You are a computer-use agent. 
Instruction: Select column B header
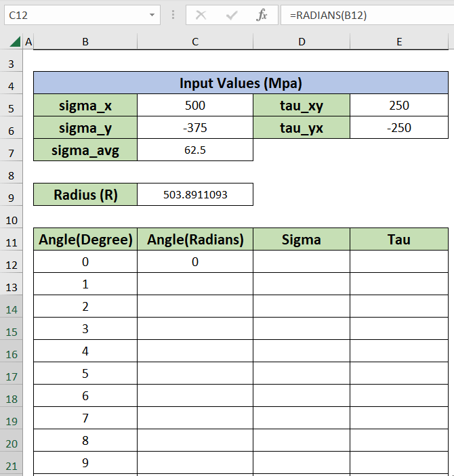pyautogui.click(x=85, y=42)
